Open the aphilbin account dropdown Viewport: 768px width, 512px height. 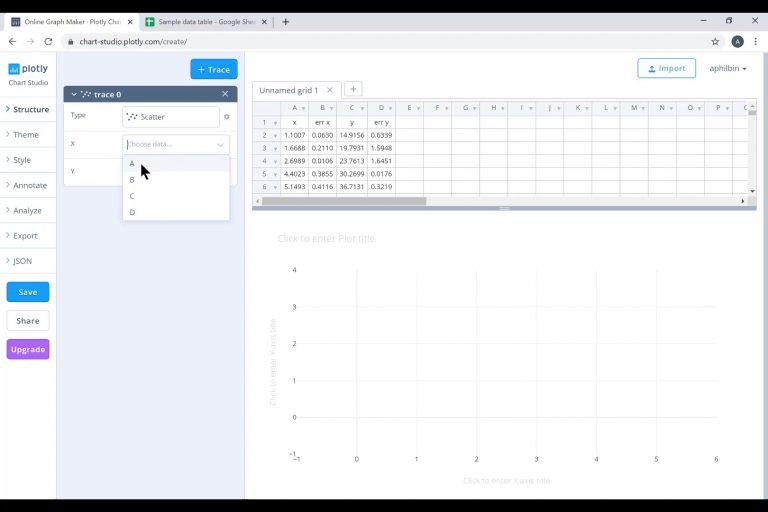coord(728,69)
